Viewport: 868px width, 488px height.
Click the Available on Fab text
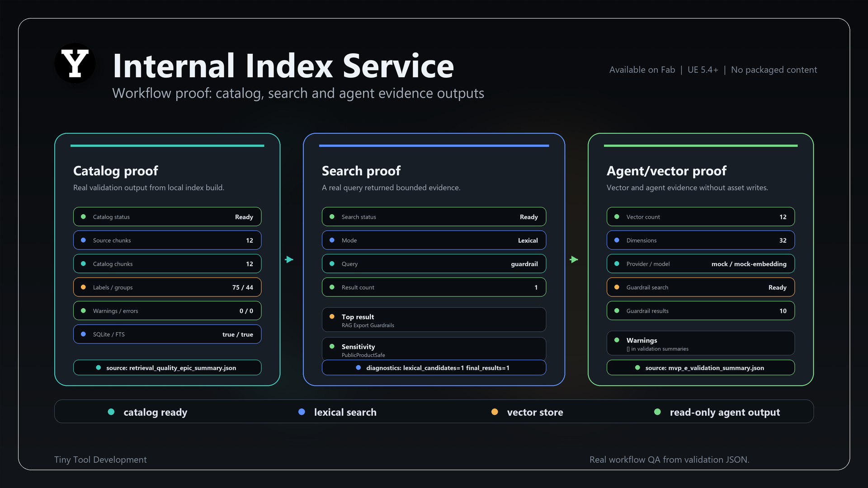[x=642, y=70]
